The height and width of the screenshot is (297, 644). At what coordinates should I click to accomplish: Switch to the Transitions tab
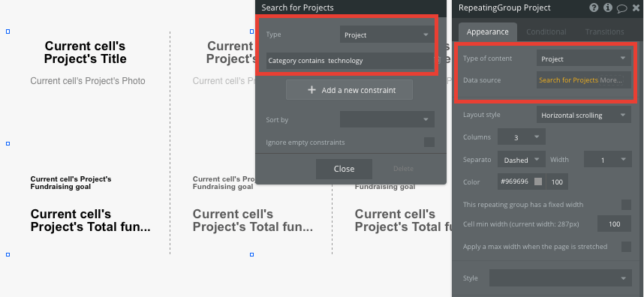coord(604,31)
